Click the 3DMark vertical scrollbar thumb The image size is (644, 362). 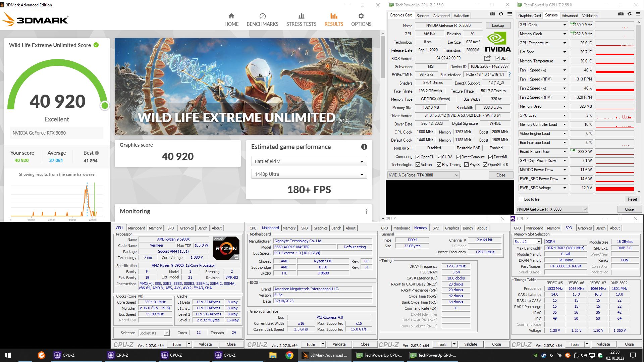pyautogui.click(x=383, y=56)
